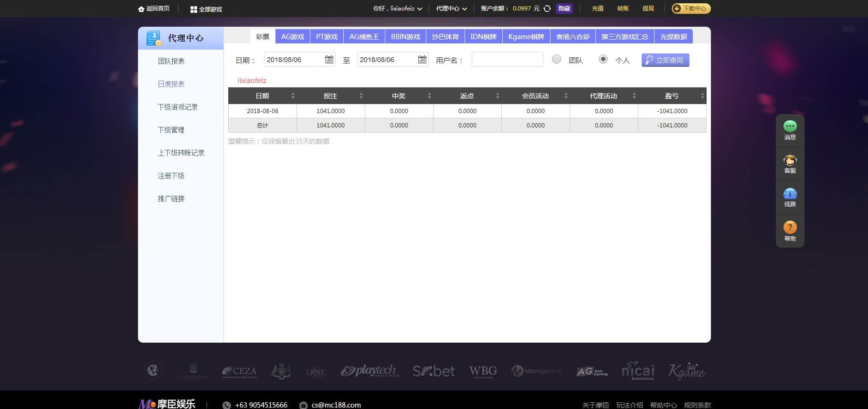Switch to the 香港六合彩 tab

point(572,37)
